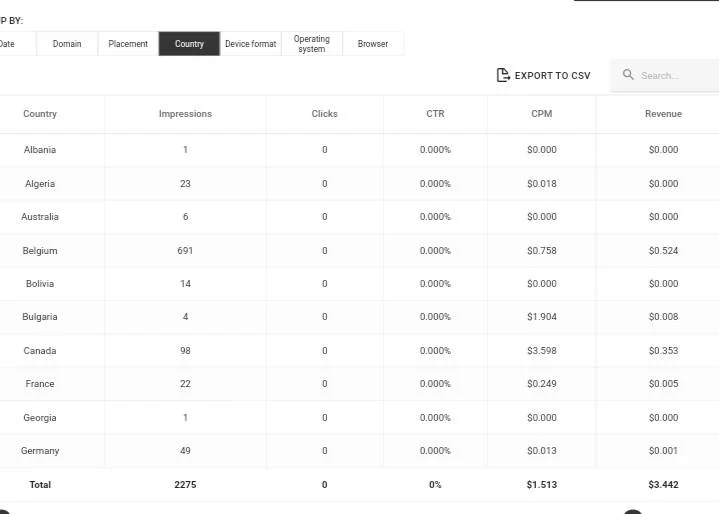This screenshot has width=719, height=514.
Task: Select the Georgia row label
Action: click(40, 417)
